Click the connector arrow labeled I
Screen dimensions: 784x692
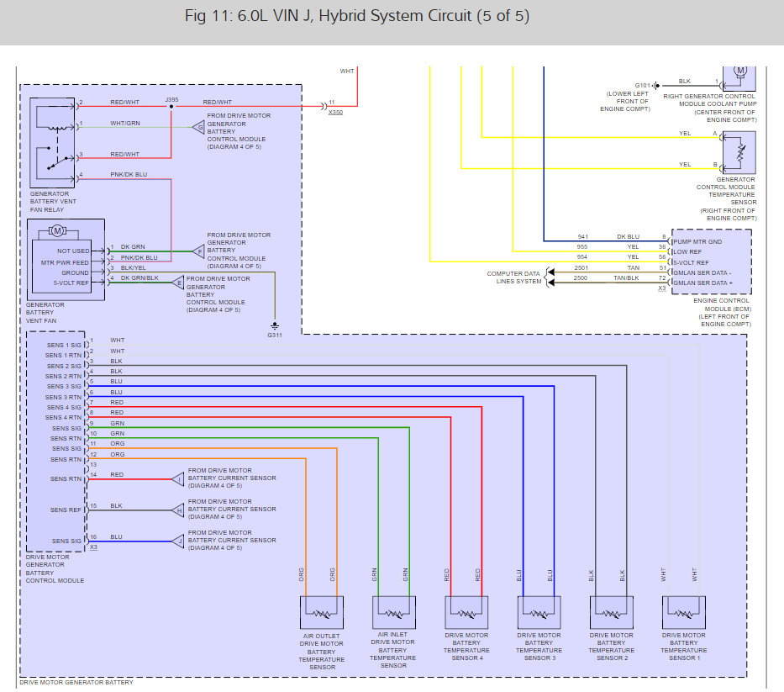[178, 479]
